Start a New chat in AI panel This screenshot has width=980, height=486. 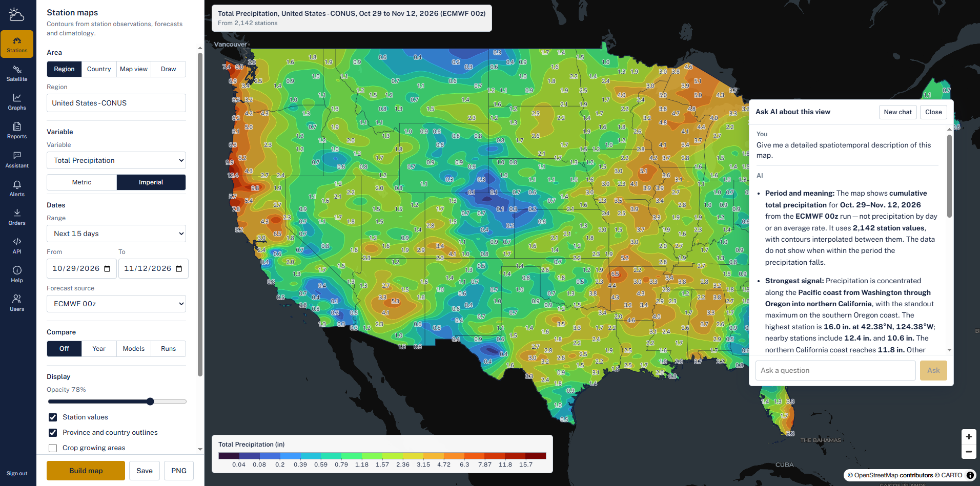click(x=897, y=112)
